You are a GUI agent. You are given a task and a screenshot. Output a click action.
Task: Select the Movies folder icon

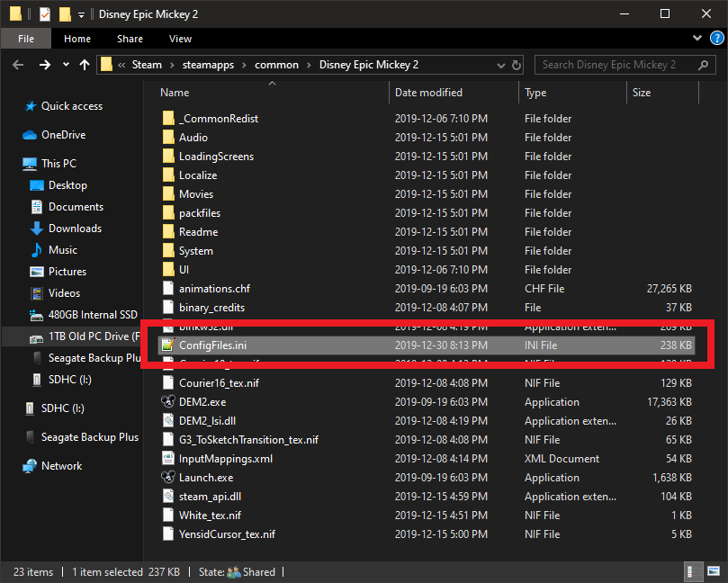[x=168, y=194]
